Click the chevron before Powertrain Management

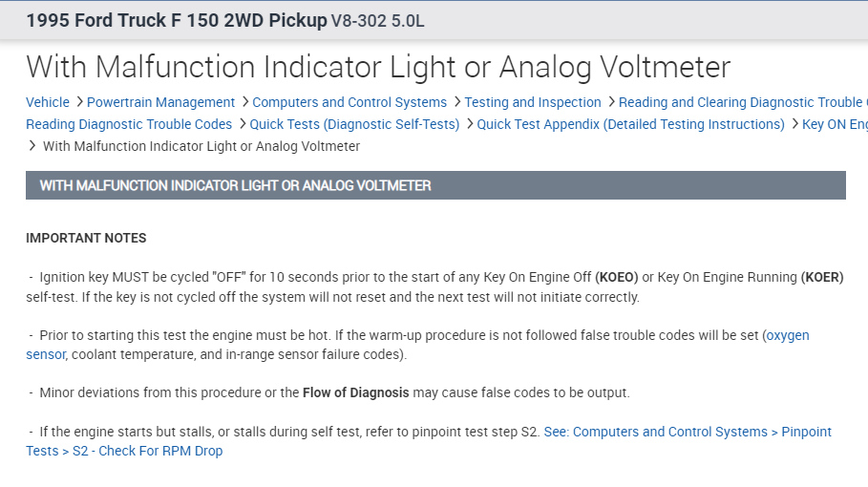pos(78,102)
